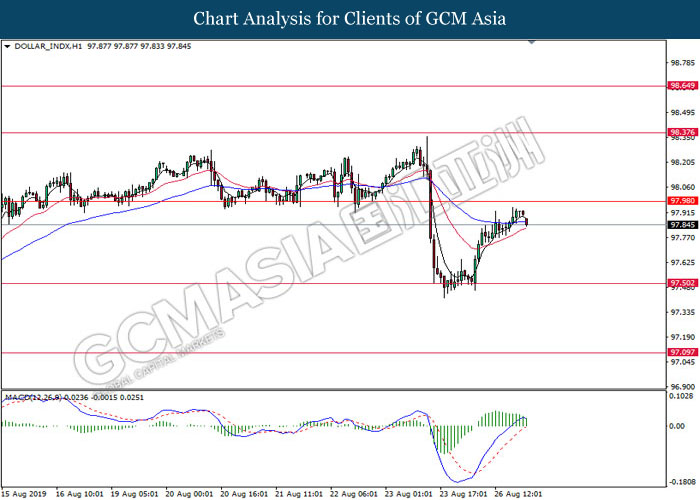
Task: Select the 97.097 support price tag
Action: [x=682, y=352]
